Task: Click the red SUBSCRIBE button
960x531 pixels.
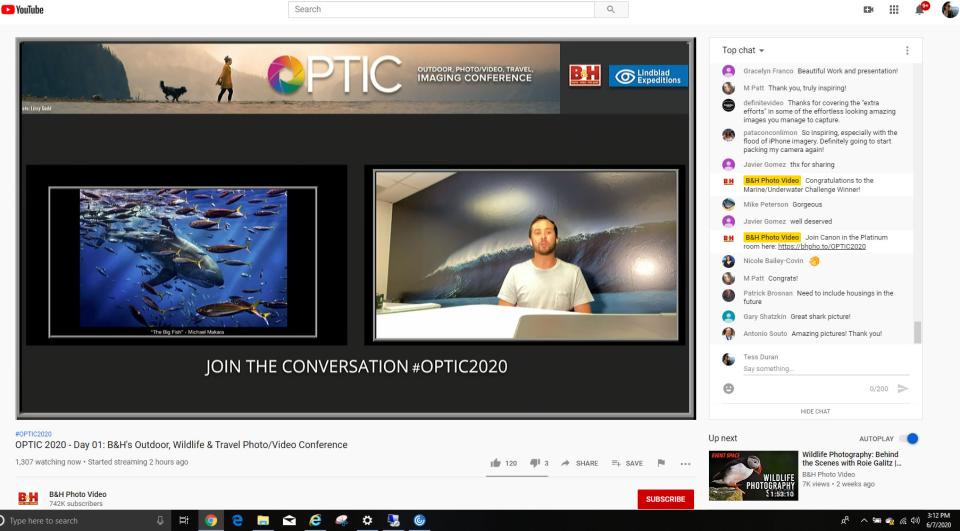Action: pyautogui.click(x=666, y=499)
